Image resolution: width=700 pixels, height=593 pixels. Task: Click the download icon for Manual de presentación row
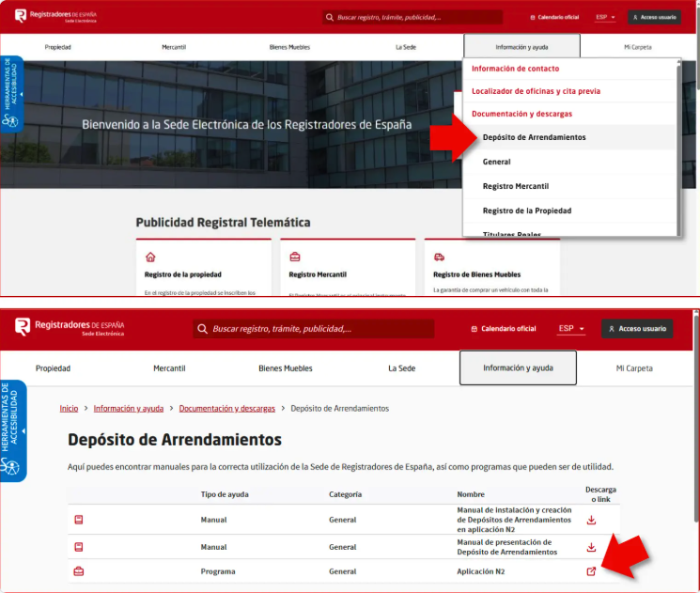tap(592, 547)
